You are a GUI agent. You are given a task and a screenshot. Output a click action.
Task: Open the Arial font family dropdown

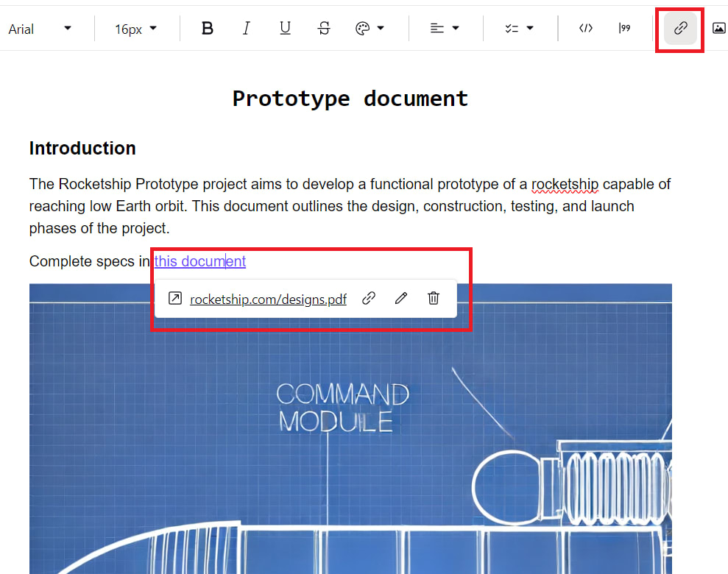tap(40, 29)
